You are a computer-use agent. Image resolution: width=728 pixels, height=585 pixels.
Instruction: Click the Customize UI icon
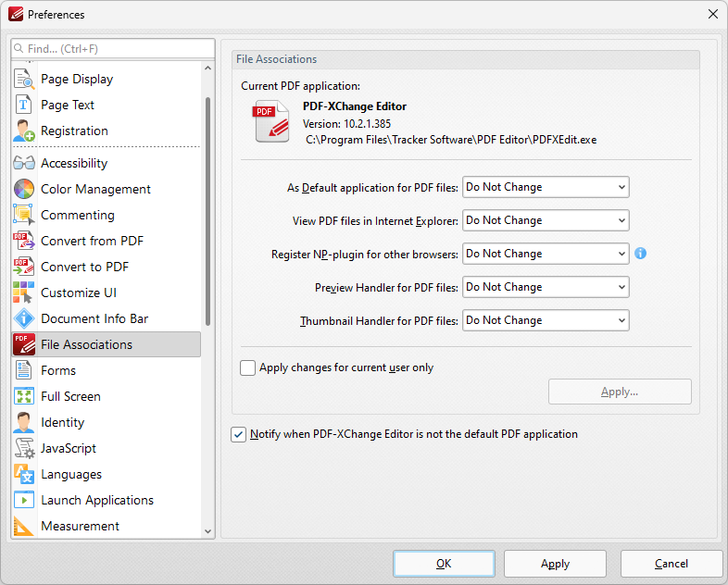click(24, 292)
